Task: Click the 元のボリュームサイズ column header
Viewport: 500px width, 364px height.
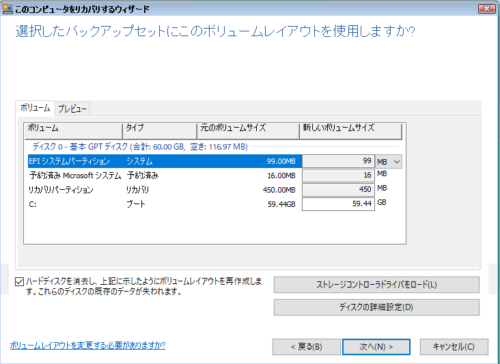Action: (x=248, y=131)
